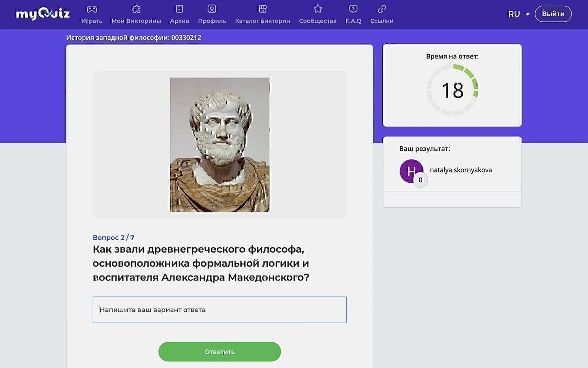Click the myQuiz logo
The height and width of the screenshot is (368, 588).
[x=42, y=14]
